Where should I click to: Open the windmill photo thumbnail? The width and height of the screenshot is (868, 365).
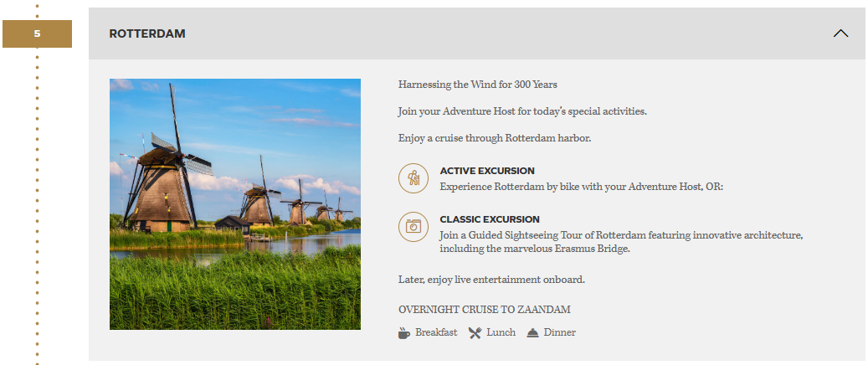pyautogui.click(x=235, y=204)
